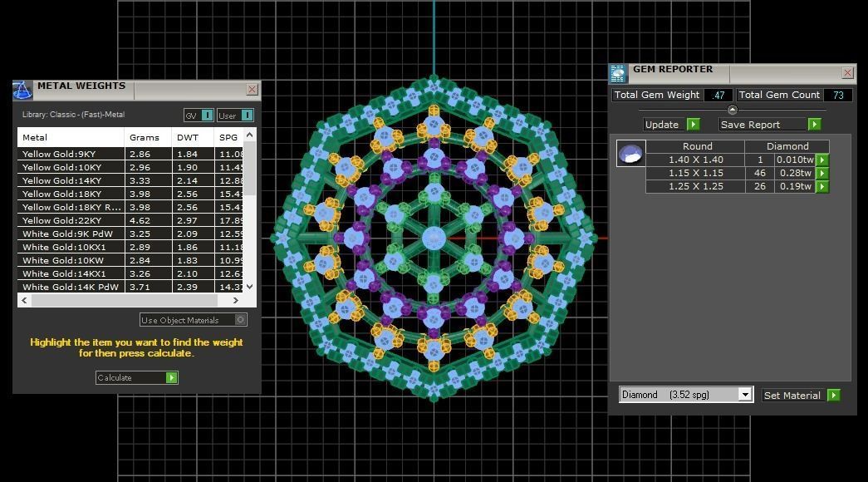Click the 2.56 DWT cell for Yellow Gold:18KY

pyautogui.click(x=194, y=194)
